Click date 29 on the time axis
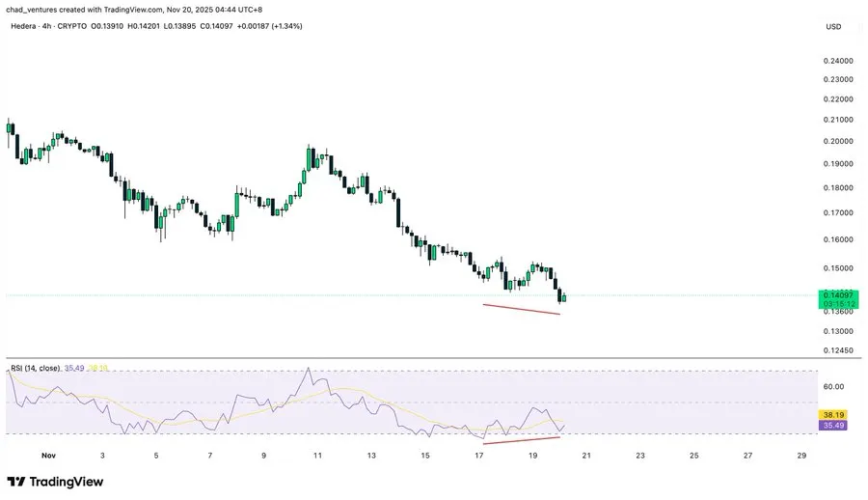The height and width of the screenshot is (500, 868). (x=801, y=456)
